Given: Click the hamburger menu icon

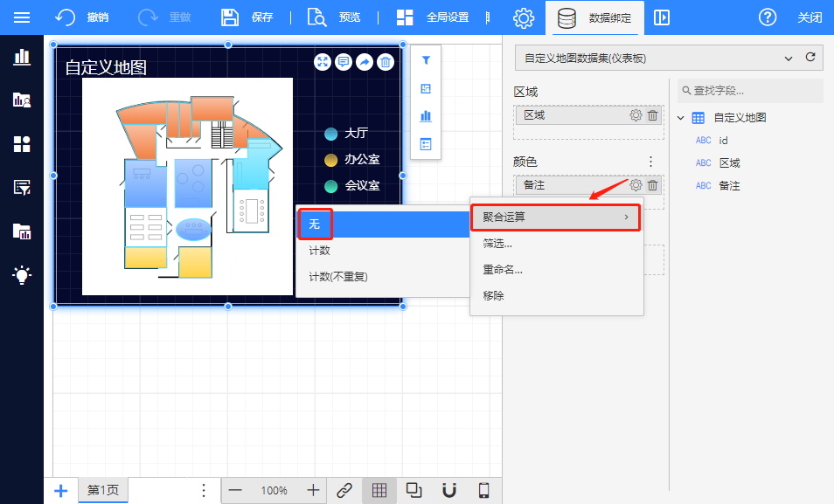Looking at the screenshot, I should point(22,17).
